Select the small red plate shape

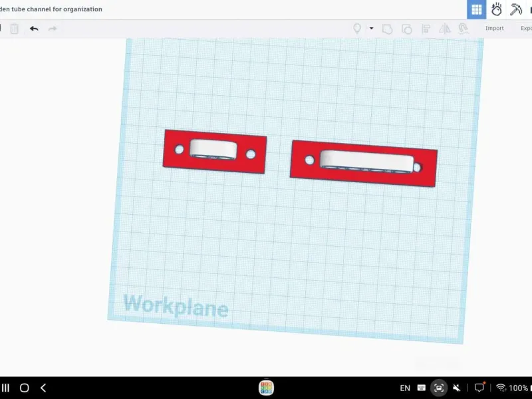[214, 152]
